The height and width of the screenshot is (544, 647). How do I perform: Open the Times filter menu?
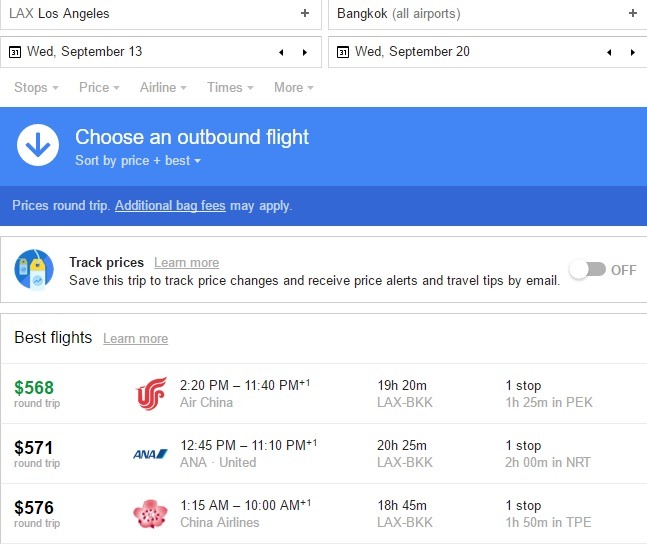click(x=230, y=88)
